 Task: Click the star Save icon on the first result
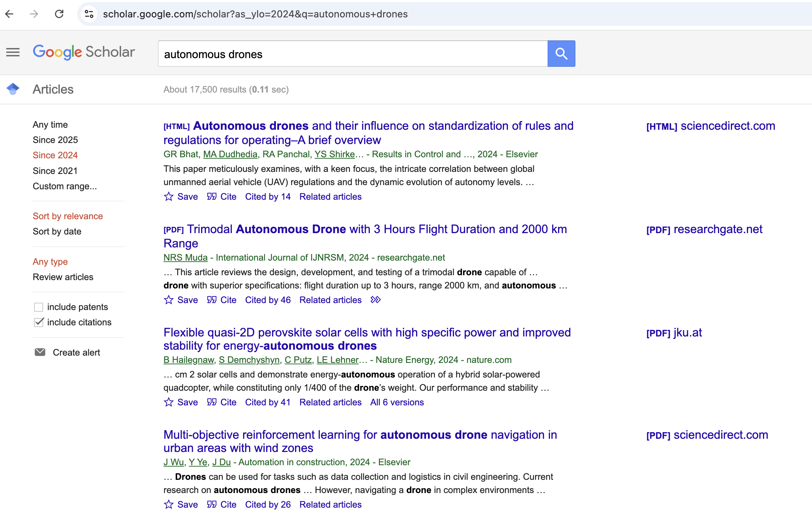pos(169,197)
